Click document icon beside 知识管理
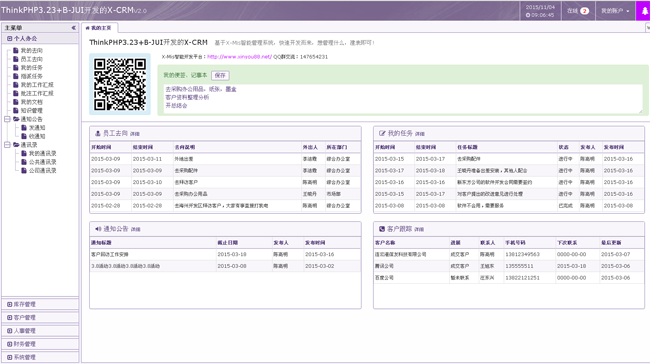The height and width of the screenshot is (364, 650). click(15, 110)
